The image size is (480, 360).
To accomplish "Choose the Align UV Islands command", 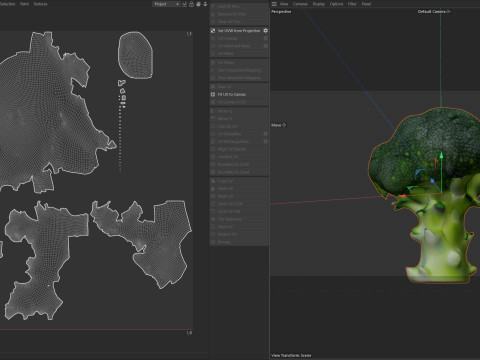I will [231, 149].
